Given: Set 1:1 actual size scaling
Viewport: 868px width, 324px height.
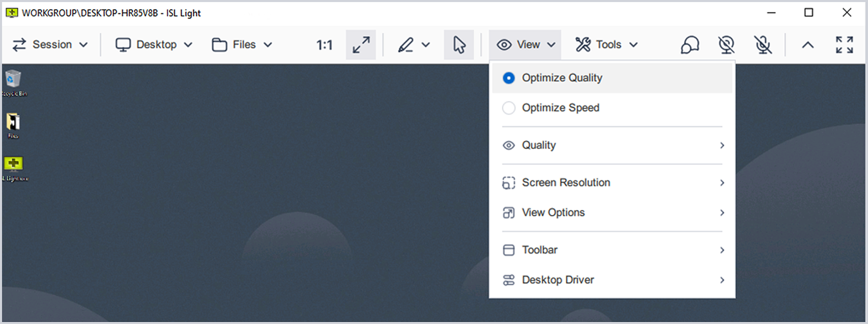Looking at the screenshot, I should pyautogui.click(x=324, y=45).
